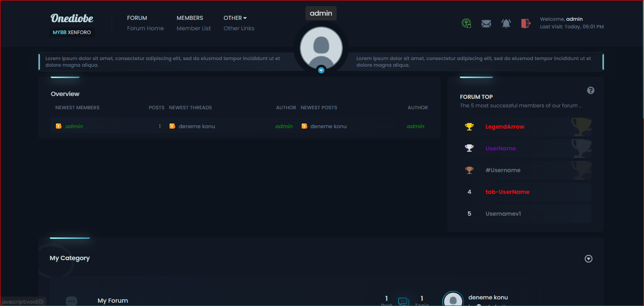644x306 pixels.
Task: Open the Forum Home link
Action: click(145, 28)
